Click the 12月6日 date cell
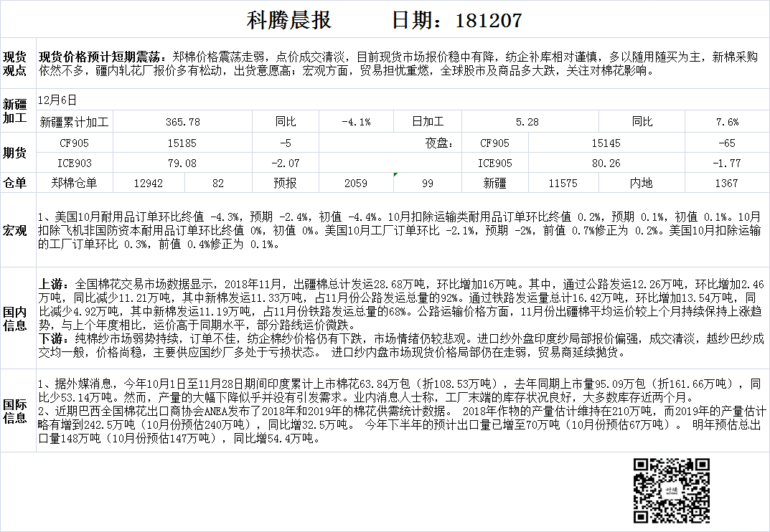 [x=60, y=100]
